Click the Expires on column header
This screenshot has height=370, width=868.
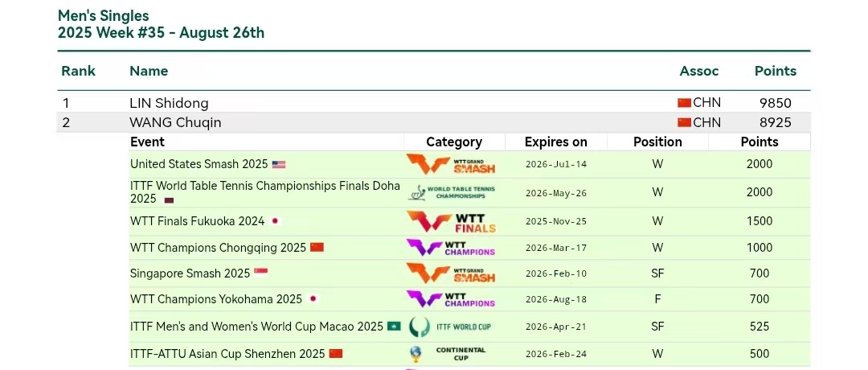(556, 142)
